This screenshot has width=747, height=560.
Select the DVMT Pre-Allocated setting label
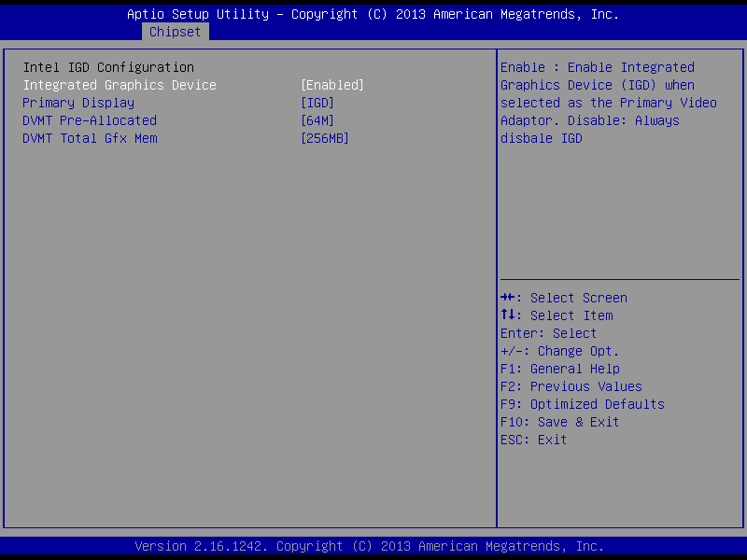pyautogui.click(x=90, y=120)
